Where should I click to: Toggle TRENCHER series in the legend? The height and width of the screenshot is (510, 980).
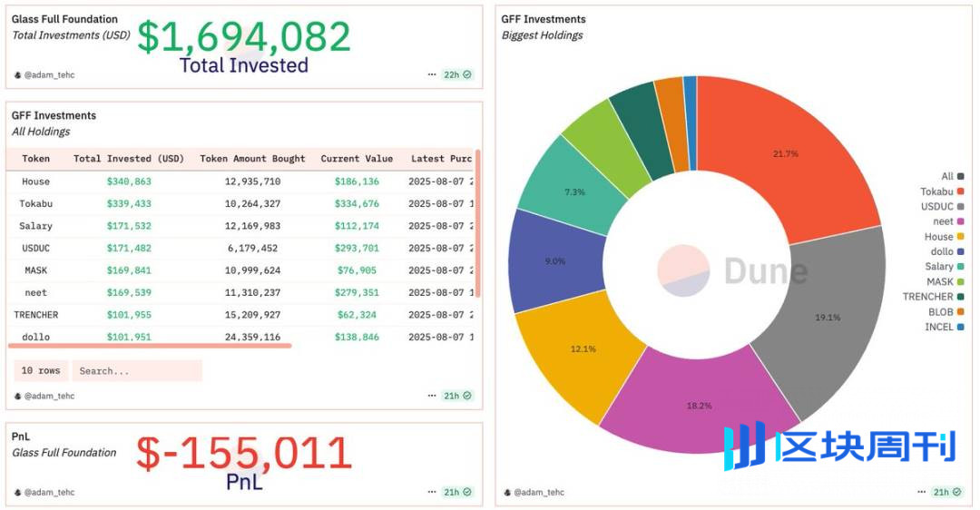(x=933, y=297)
